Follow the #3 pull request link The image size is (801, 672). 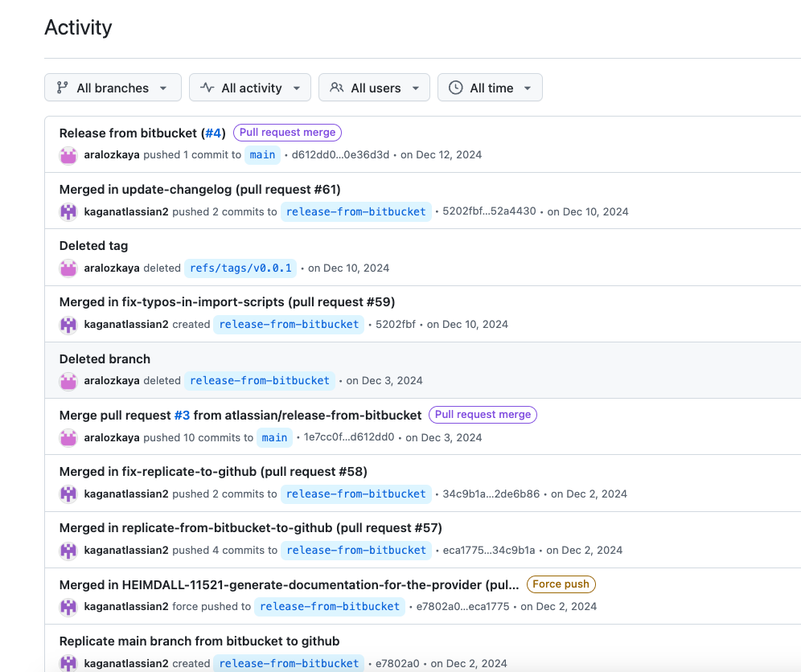(x=180, y=415)
